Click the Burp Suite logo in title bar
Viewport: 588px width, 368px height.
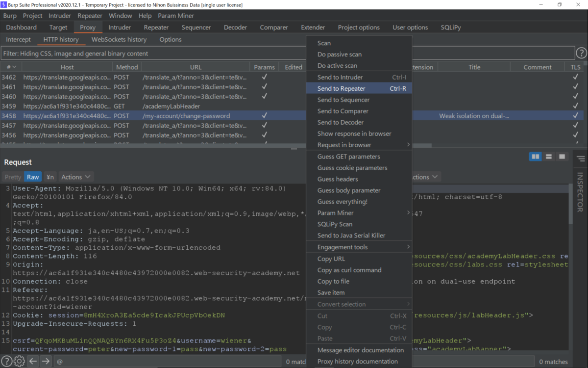pyautogui.click(x=4, y=4)
